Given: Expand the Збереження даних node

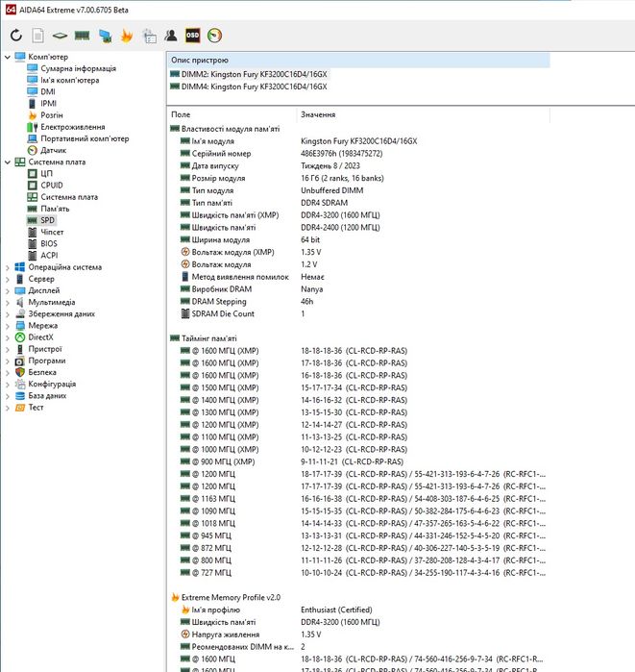Looking at the screenshot, I should point(7,314).
